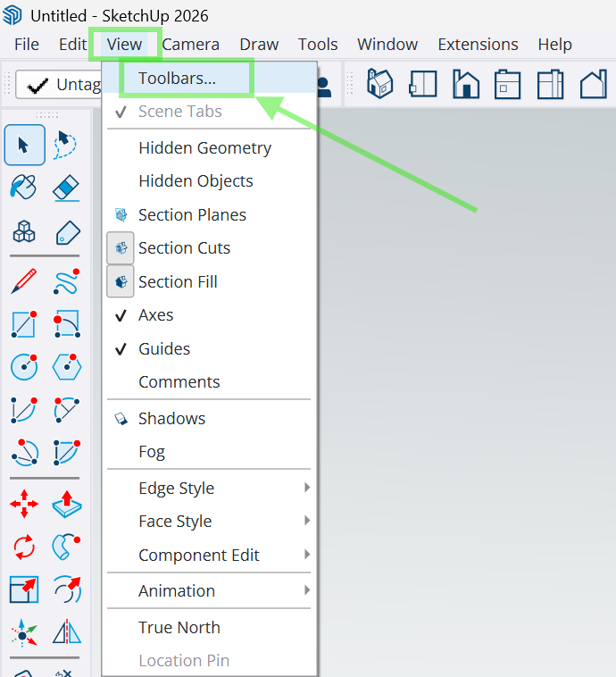Select the Select arrow tool
Image resolution: width=616 pixels, height=677 pixels.
25,145
